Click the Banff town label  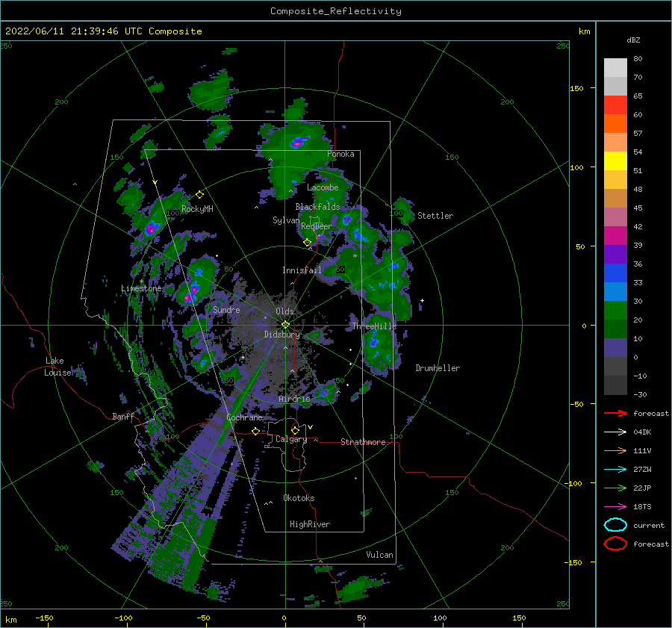(x=123, y=417)
